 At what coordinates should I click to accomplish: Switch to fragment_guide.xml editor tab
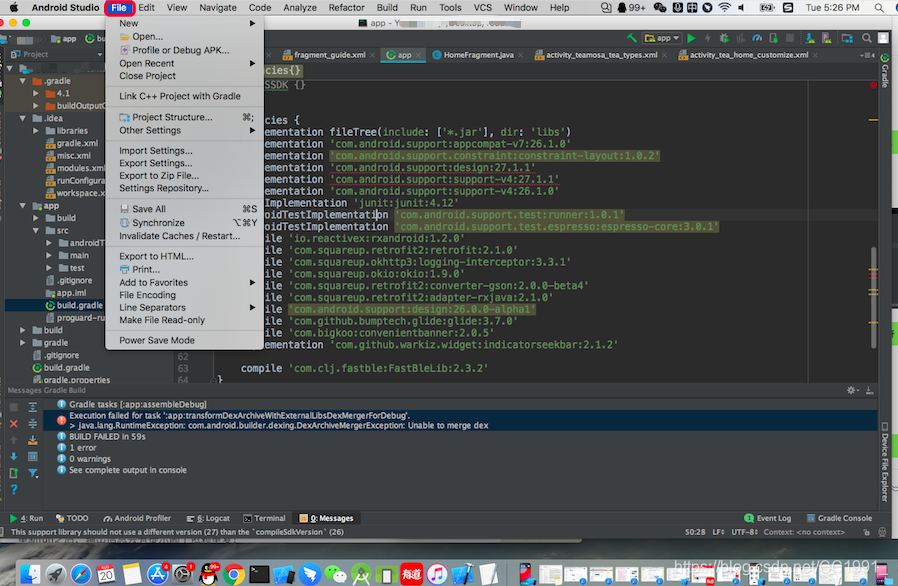coord(329,55)
